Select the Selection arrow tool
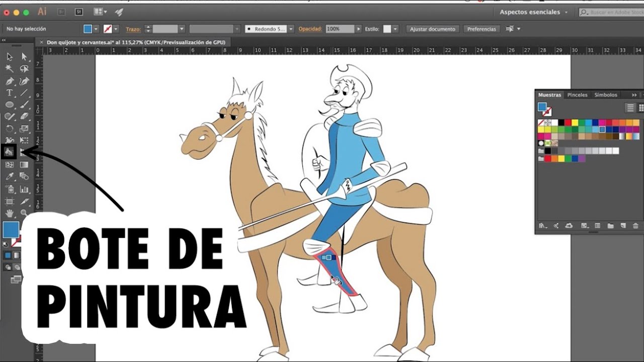Viewport: 644px width, 362px height. [x=10, y=56]
